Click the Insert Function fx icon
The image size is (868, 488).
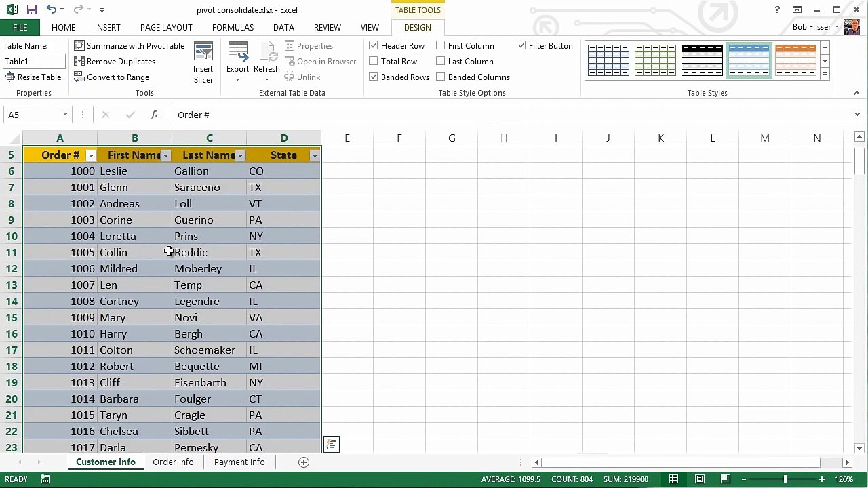click(155, 115)
